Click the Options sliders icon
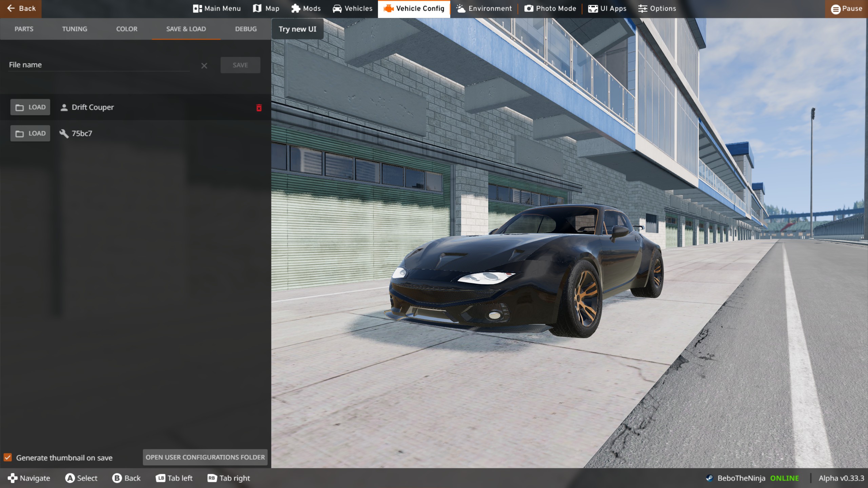Screen dimensions: 868x488 pyautogui.click(x=643, y=8)
